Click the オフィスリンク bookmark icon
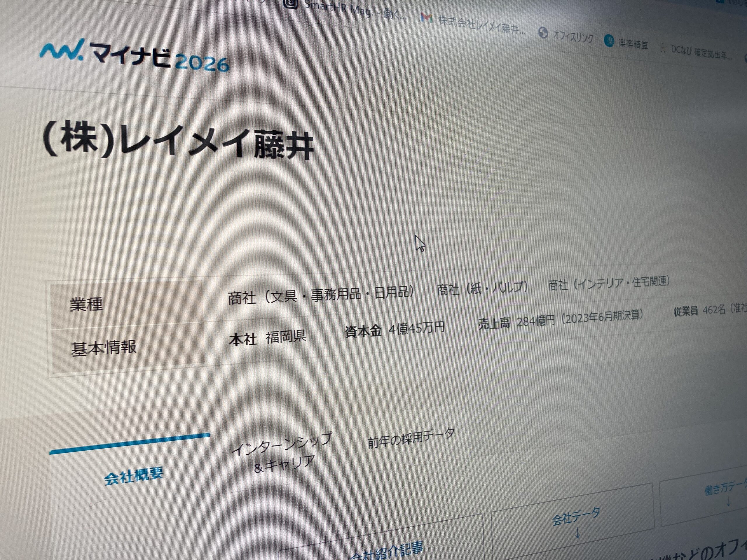This screenshot has width=747, height=560. point(543,33)
